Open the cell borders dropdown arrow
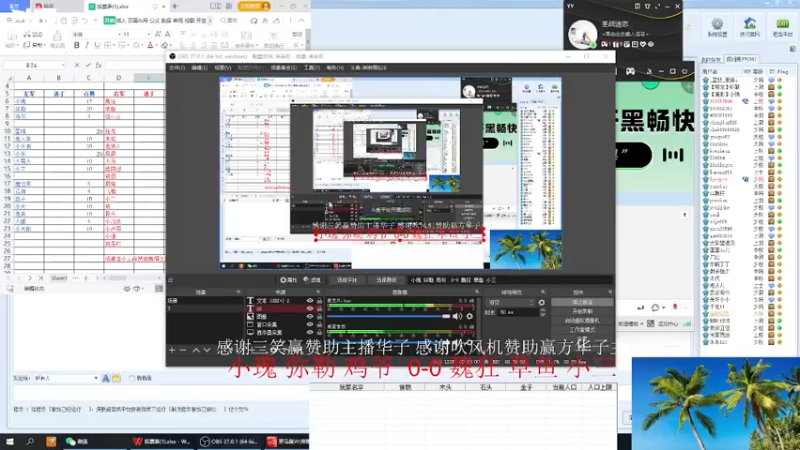The image size is (800, 450). click(114, 45)
